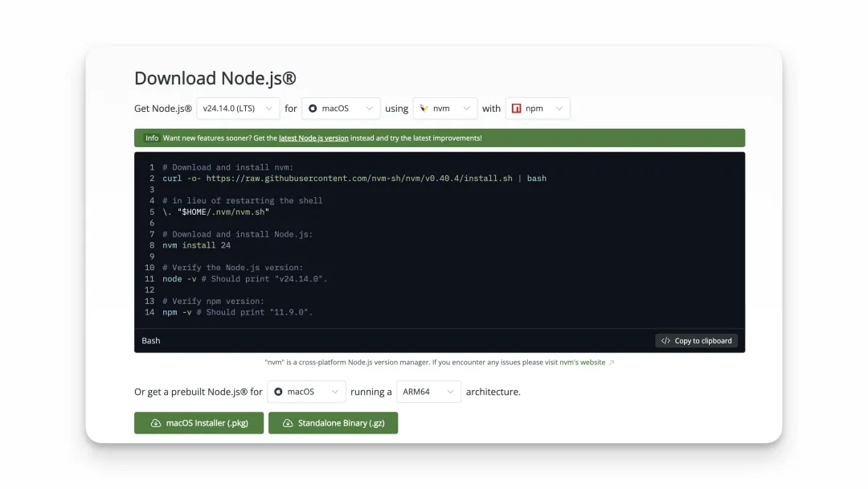Image resolution: width=868 pixels, height=489 pixels.
Task: Click the Info badge in the green banner
Action: click(152, 138)
